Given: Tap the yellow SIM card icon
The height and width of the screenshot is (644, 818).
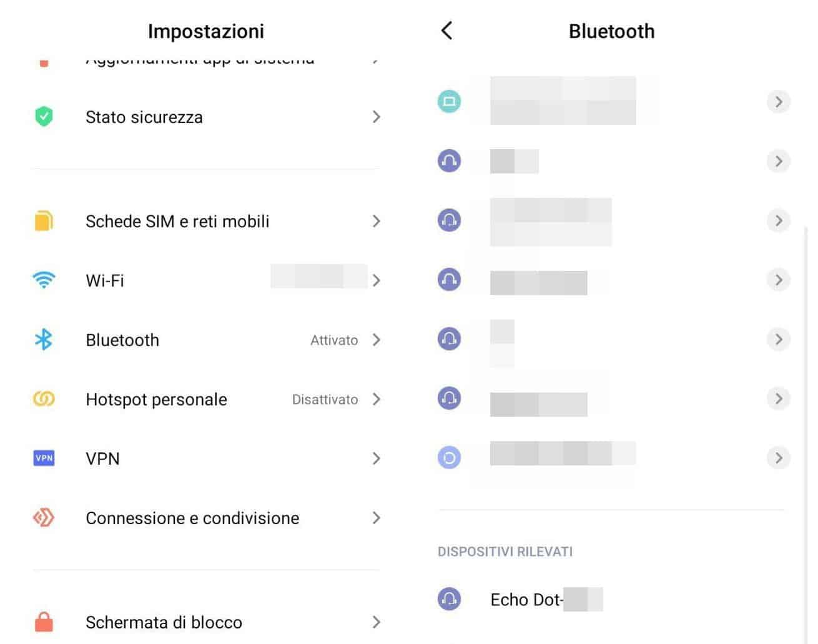Looking at the screenshot, I should pyautogui.click(x=44, y=221).
